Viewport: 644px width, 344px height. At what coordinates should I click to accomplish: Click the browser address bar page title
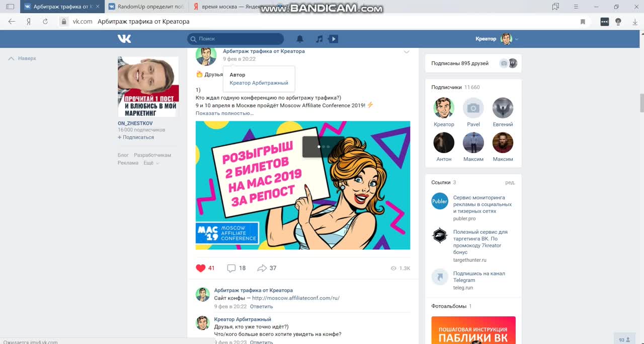[x=143, y=22]
